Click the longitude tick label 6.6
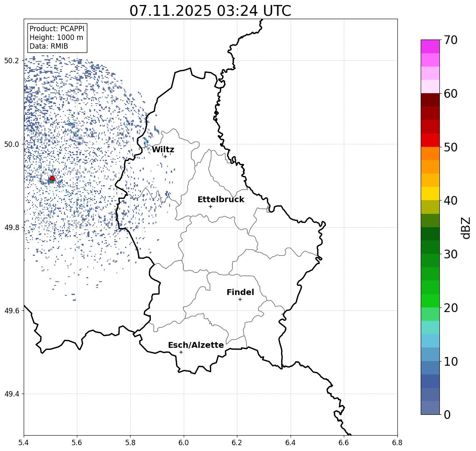Image resolution: width=476 pixels, height=451 pixels. tap(344, 443)
